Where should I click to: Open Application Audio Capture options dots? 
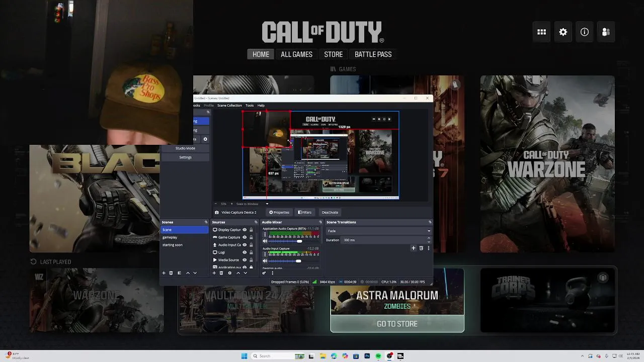point(265,235)
